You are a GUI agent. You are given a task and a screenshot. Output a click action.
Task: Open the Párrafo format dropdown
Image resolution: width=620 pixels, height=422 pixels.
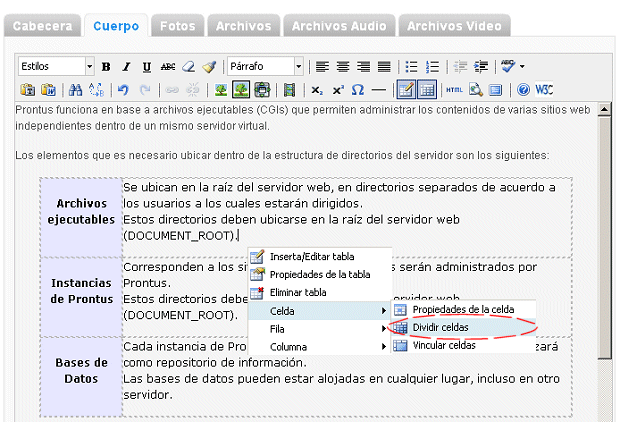click(265, 66)
